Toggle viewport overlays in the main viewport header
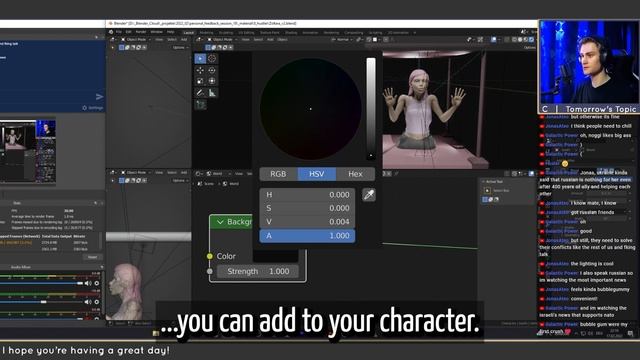 (x=494, y=40)
